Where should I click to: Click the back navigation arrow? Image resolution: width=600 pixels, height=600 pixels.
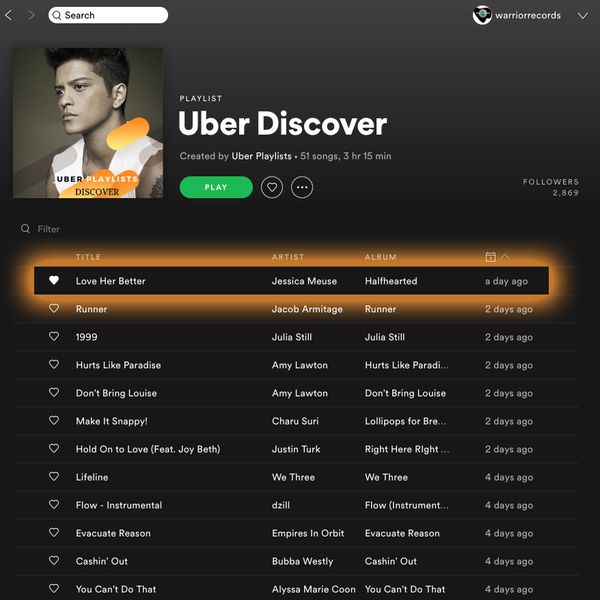point(10,16)
